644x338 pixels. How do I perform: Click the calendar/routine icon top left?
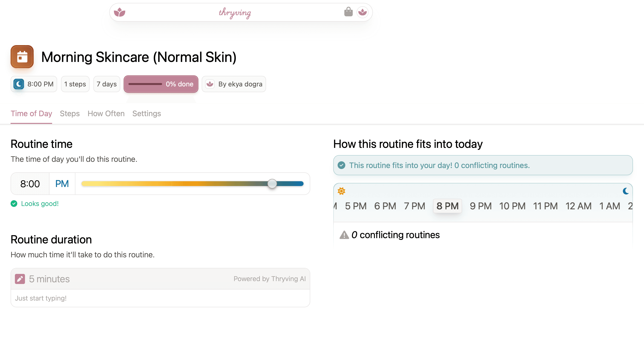click(x=22, y=57)
